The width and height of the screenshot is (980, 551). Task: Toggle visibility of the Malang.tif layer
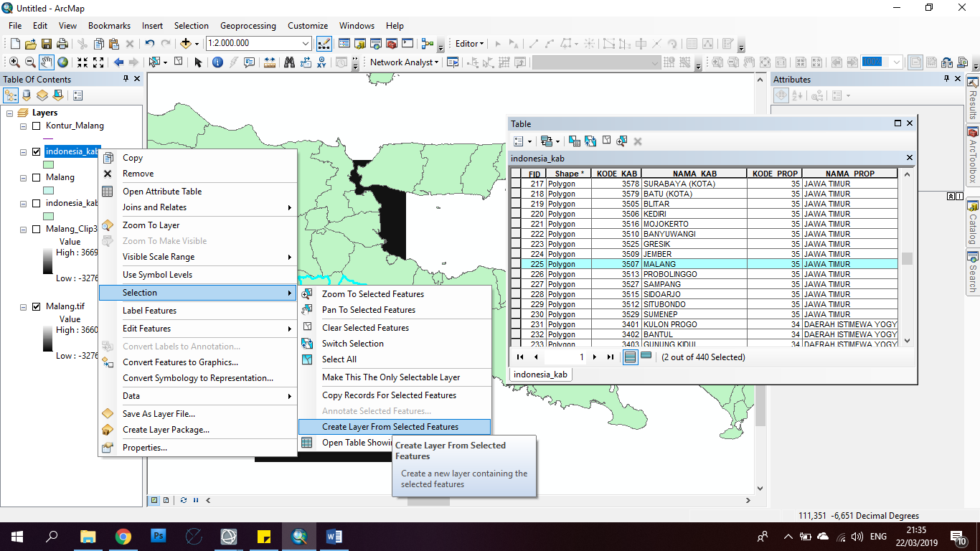point(36,306)
